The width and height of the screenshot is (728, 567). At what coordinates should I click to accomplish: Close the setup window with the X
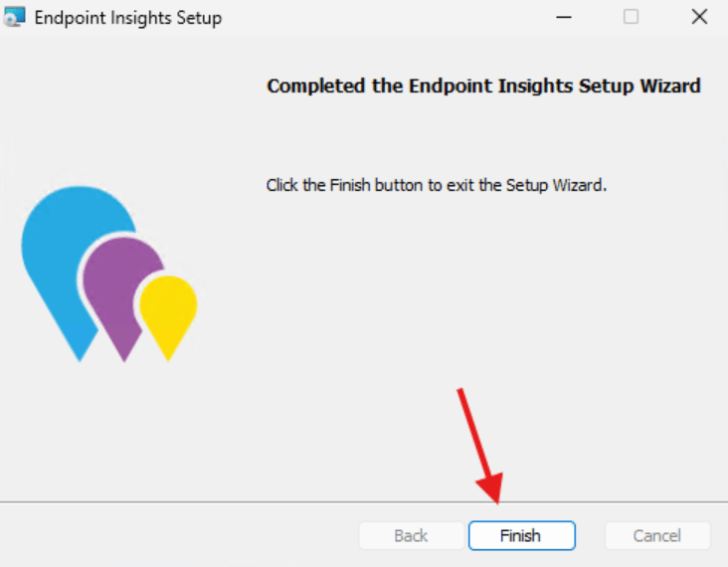698,18
